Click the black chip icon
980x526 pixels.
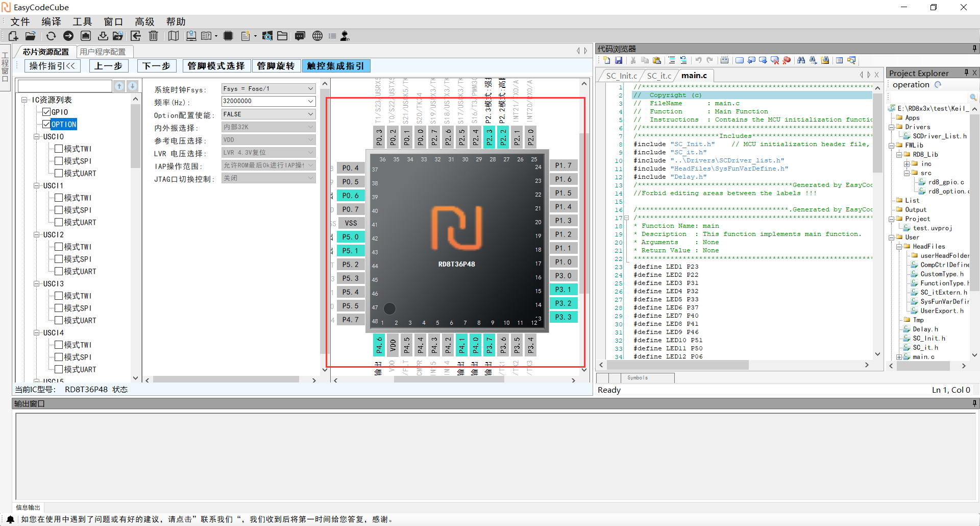coord(228,36)
